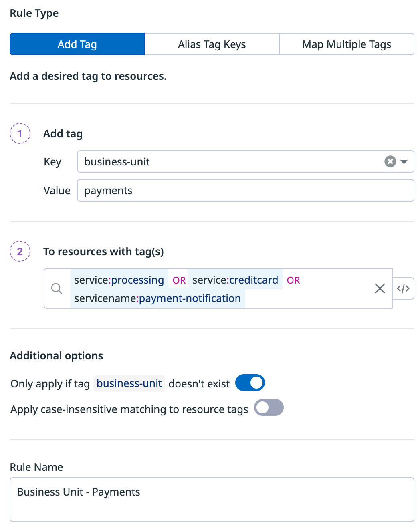
Task: Click the first OR operator in query
Action: pyautogui.click(x=179, y=280)
